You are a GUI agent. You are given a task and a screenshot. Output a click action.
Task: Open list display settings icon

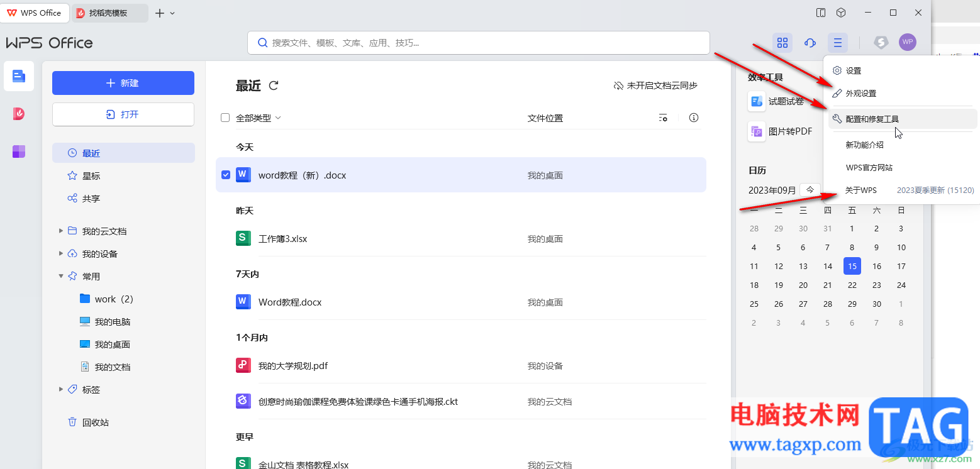tap(663, 118)
